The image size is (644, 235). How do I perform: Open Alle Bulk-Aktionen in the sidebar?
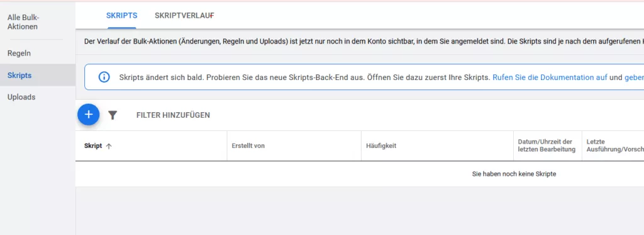tap(24, 22)
